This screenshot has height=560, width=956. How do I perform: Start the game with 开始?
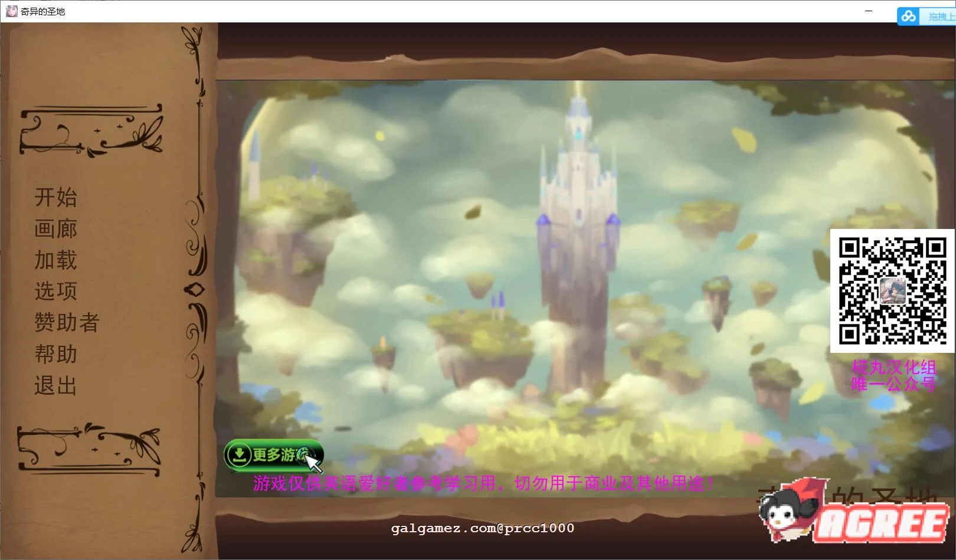55,197
